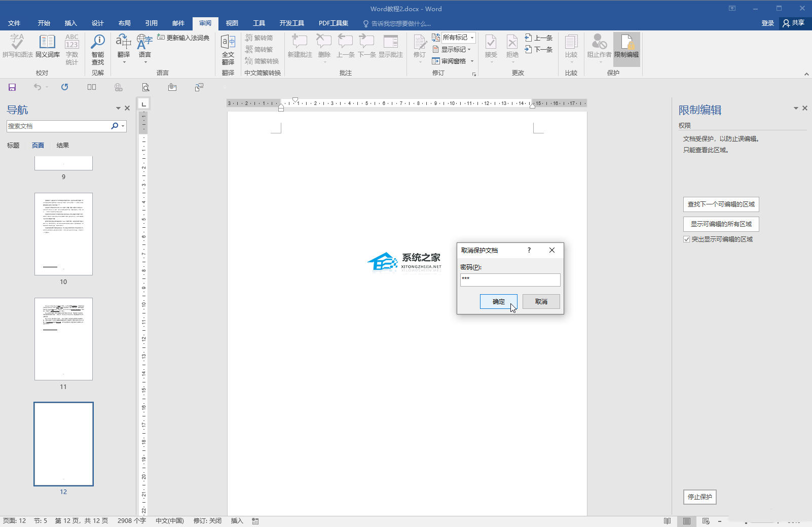
Task: Open the Translate tool in ribbon
Action: tap(124, 48)
